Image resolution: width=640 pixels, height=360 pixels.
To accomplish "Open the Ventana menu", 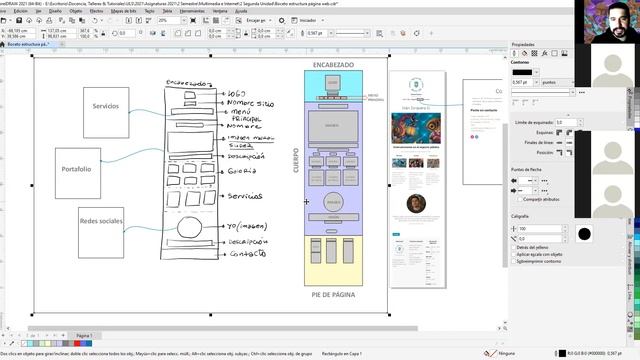I will click(220, 11).
